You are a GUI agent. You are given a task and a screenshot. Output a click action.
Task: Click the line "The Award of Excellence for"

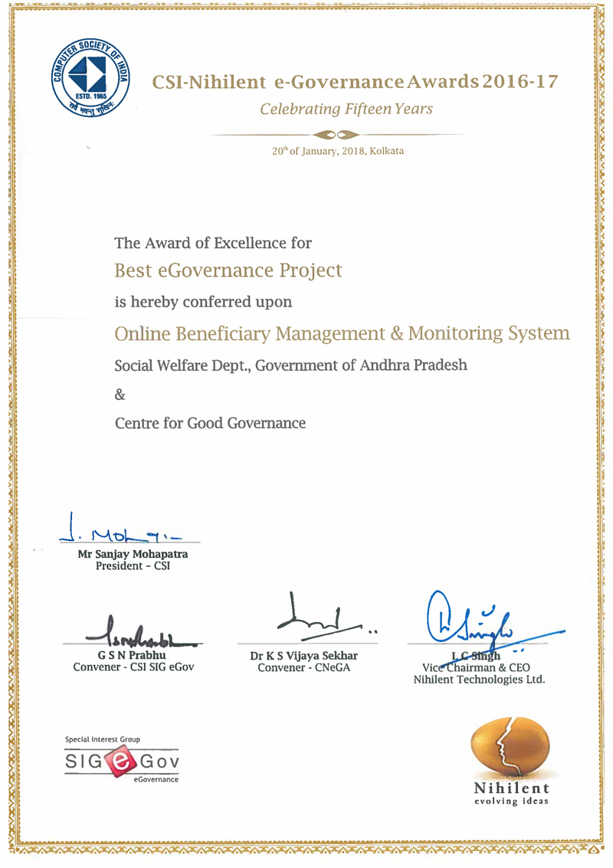click(213, 243)
